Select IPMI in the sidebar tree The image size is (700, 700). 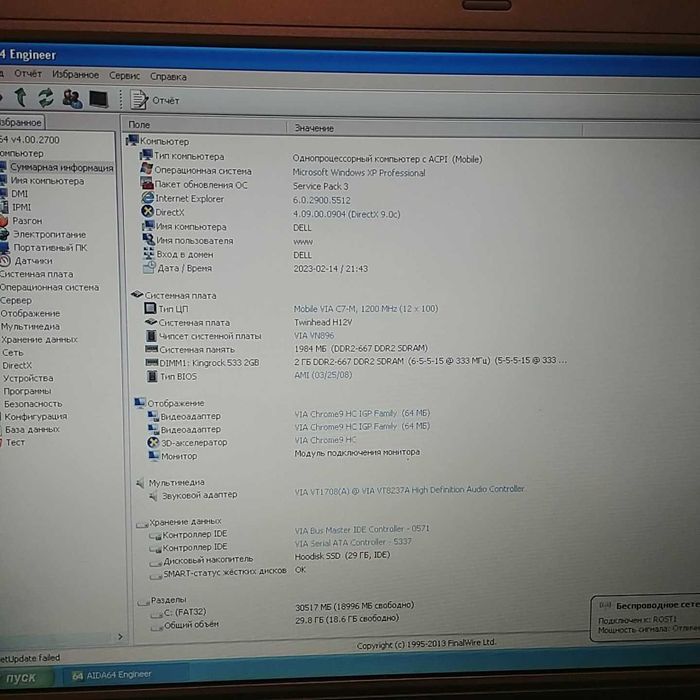pos(21,207)
